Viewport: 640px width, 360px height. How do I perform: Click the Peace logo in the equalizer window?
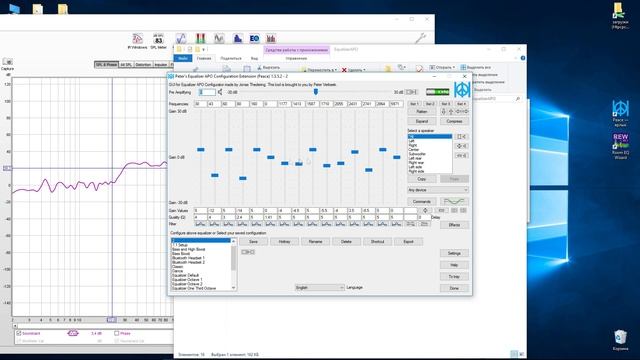click(x=462, y=89)
